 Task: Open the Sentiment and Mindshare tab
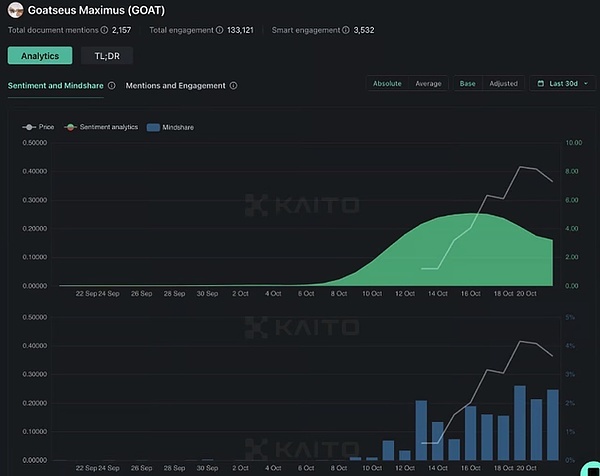pos(55,86)
